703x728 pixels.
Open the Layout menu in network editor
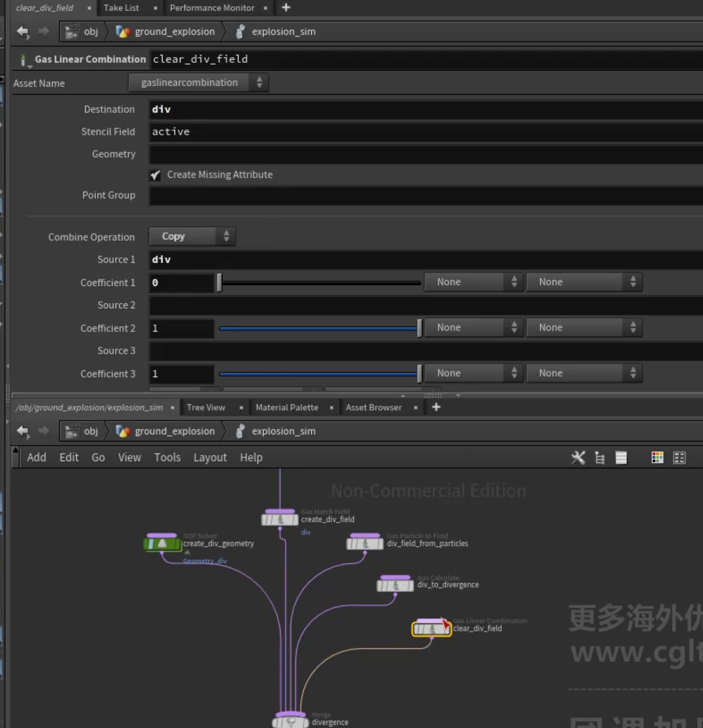(x=210, y=457)
